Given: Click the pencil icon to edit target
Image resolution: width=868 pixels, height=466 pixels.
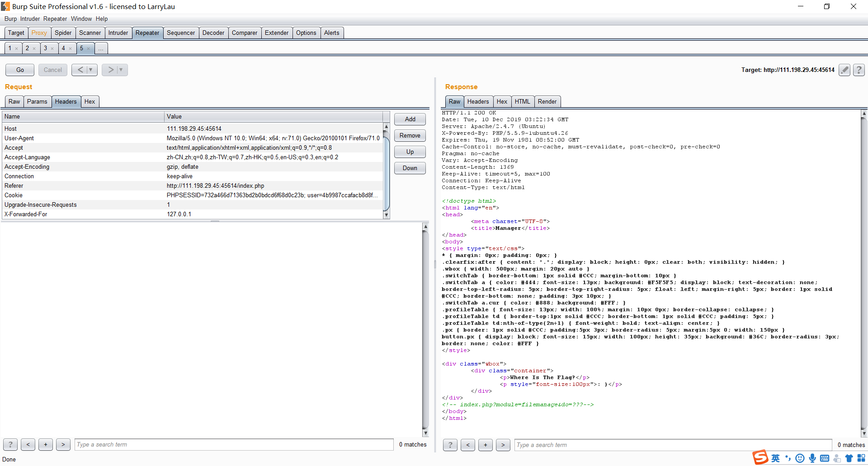Looking at the screenshot, I should [844, 70].
